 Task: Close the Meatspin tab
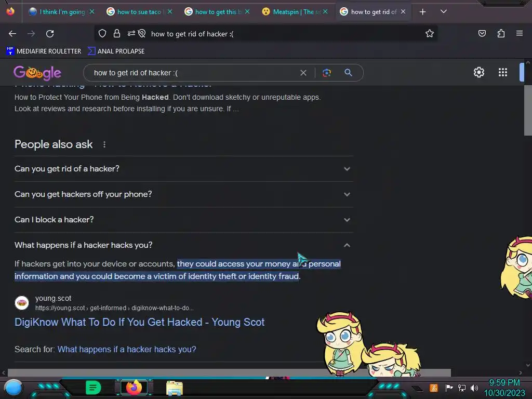(325, 11)
